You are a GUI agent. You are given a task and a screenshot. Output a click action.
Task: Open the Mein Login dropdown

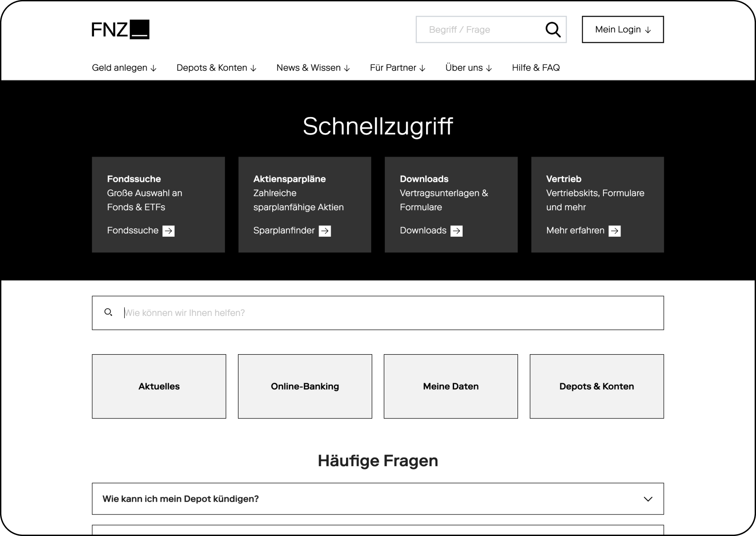coord(622,30)
